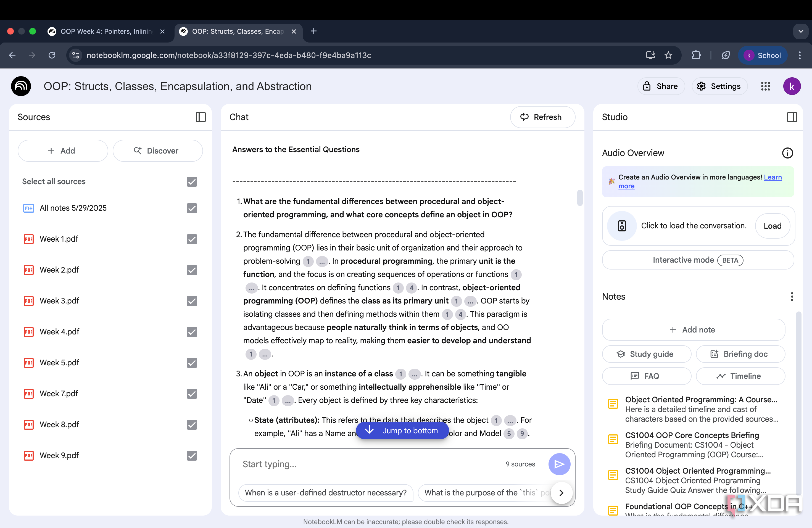
Task: Switch to OOP: Structs, Classes tab
Action: 238,31
